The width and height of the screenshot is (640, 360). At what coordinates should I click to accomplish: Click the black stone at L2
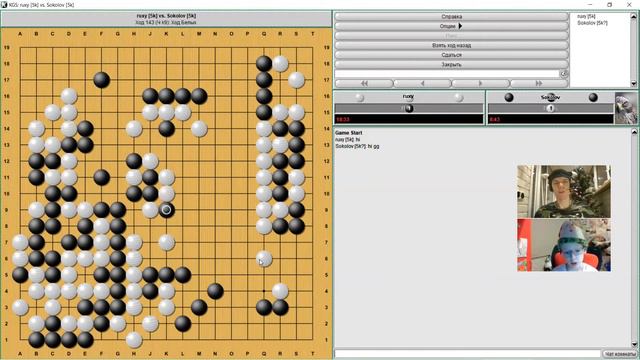tap(183, 324)
